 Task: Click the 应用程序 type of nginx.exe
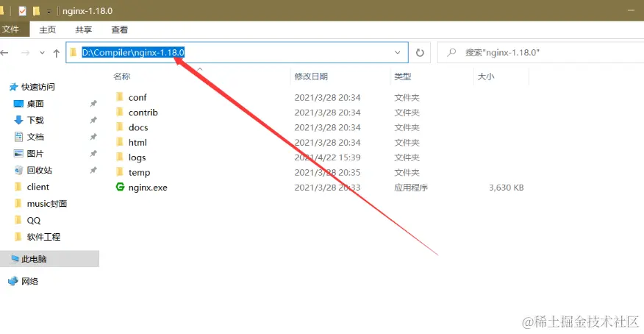click(411, 188)
